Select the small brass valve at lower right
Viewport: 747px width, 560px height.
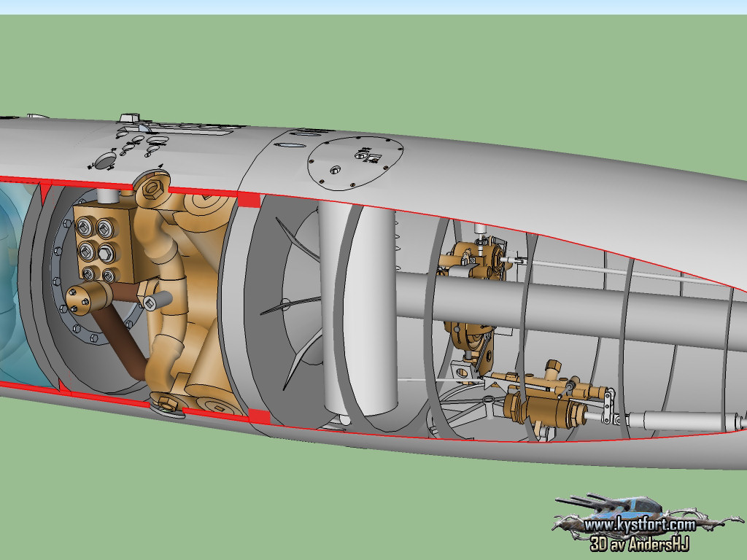[x=548, y=400]
